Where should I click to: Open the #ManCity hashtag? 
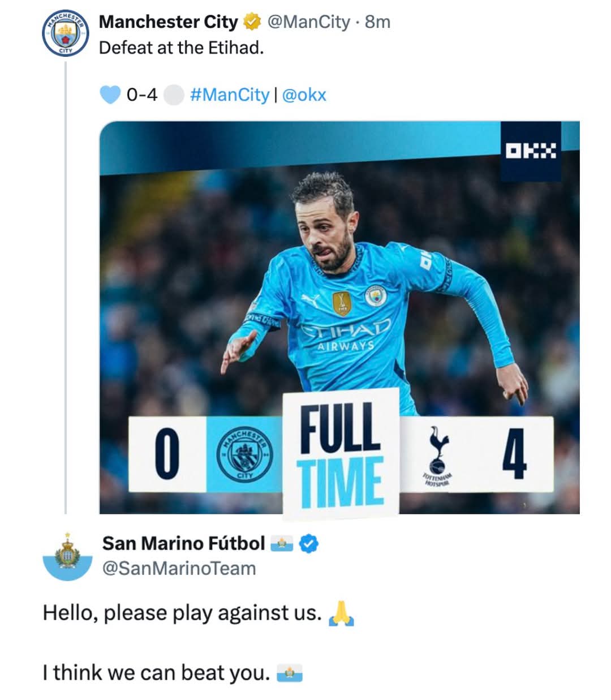click(229, 95)
